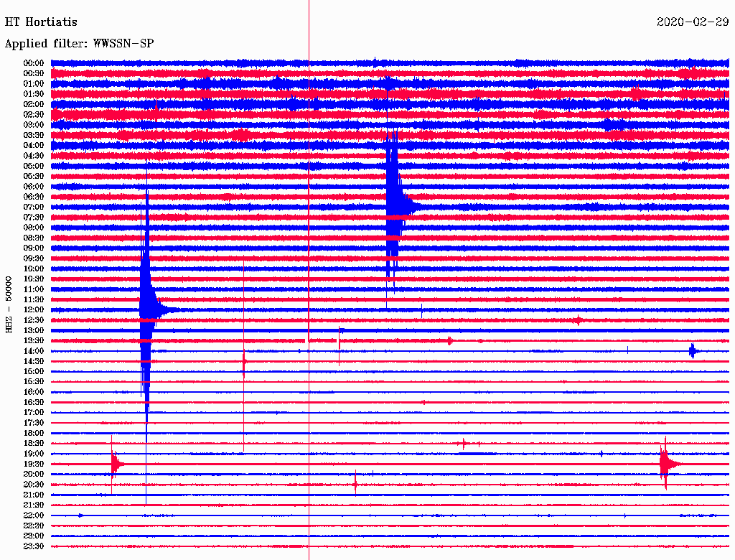Click the date label 2020-02-29
The width and height of the screenshot is (735, 560).
point(693,22)
